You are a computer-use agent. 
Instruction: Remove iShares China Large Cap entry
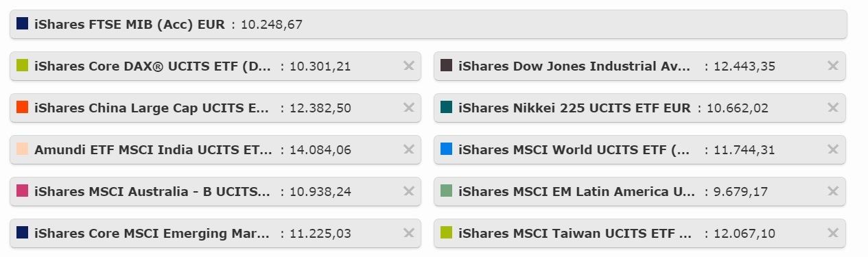[x=409, y=108]
